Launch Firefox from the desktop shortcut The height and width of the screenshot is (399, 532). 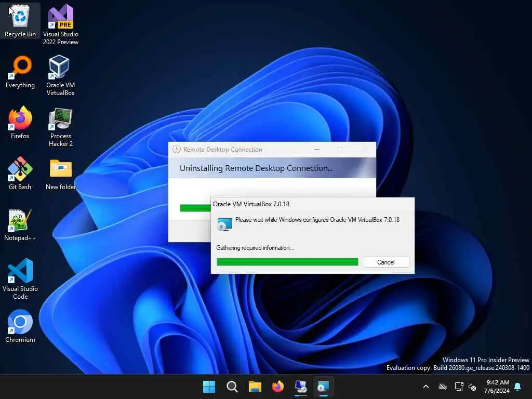coord(20,123)
